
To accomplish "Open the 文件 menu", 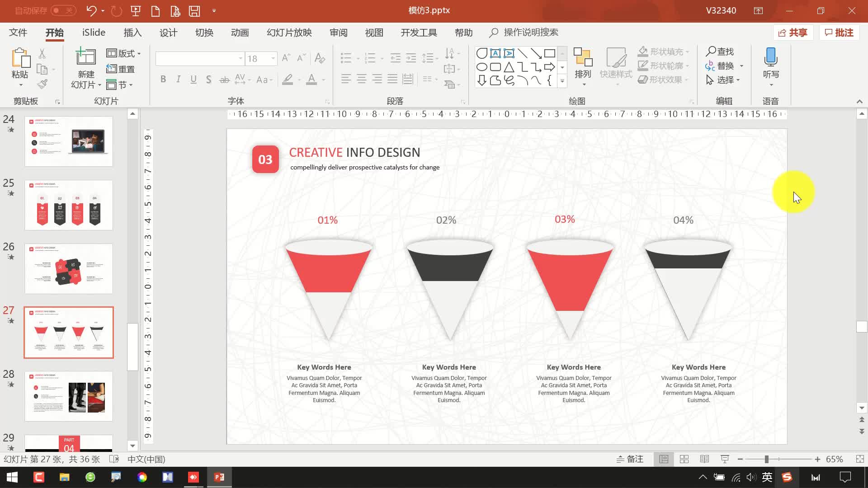I will (x=18, y=33).
